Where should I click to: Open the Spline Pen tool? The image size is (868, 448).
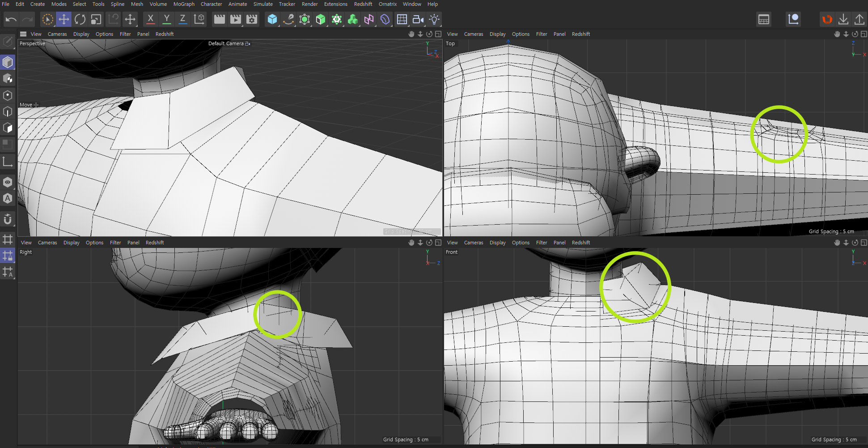[288, 19]
